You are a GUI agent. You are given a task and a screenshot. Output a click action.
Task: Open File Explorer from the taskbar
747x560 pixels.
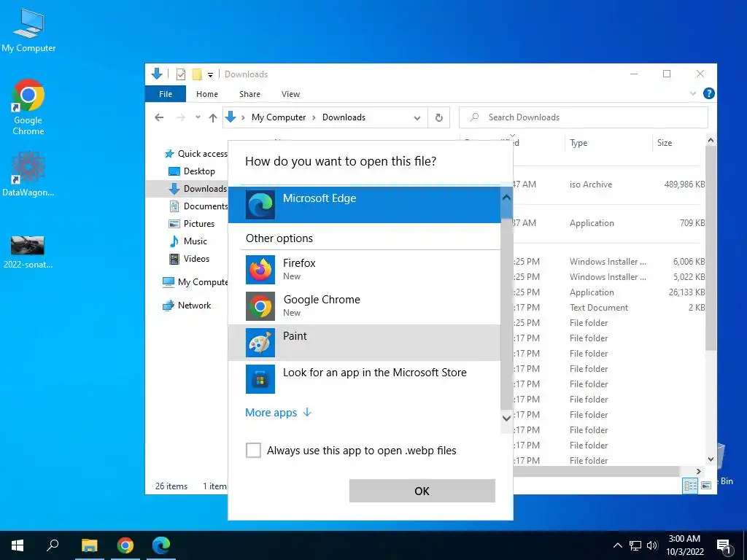(89, 545)
